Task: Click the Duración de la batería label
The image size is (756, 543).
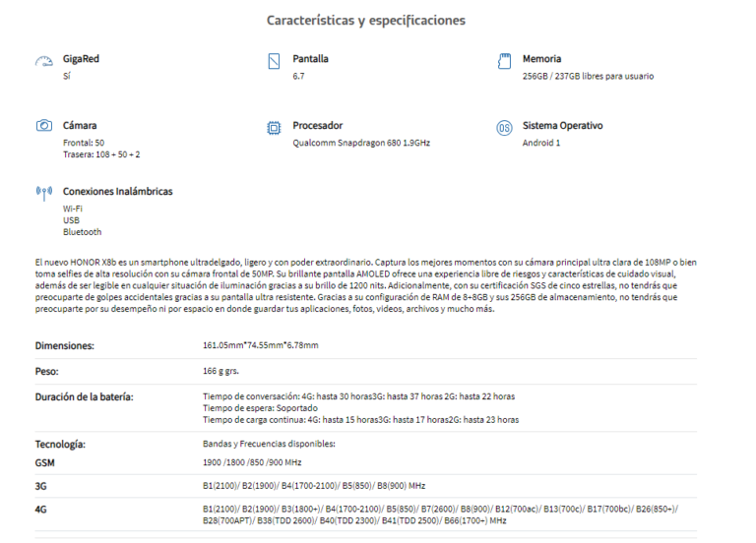Action: [84, 397]
